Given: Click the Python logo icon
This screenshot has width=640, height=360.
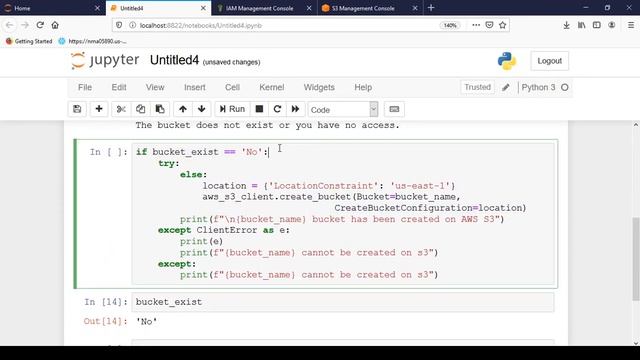Looking at the screenshot, I should pos(507,61).
